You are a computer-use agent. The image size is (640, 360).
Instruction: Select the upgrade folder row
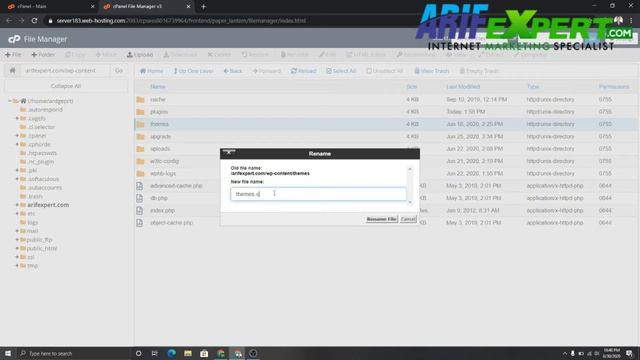[x=385, y=136]
